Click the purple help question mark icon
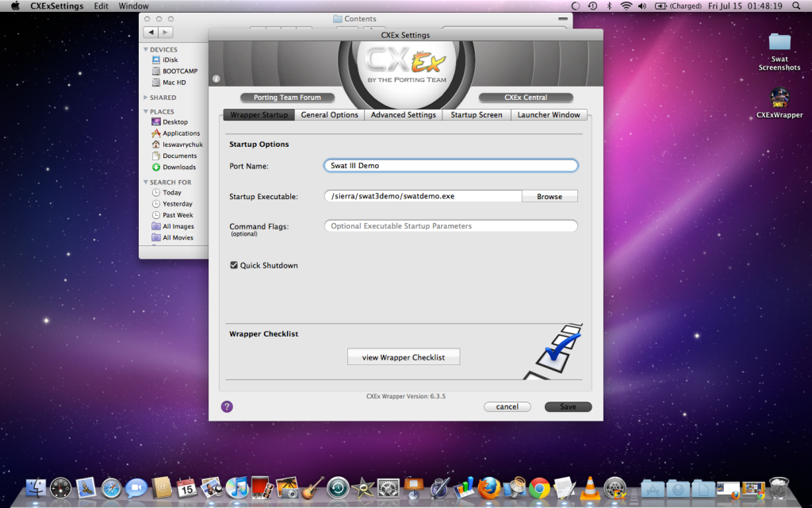Image resolution: width=812 pixels, height=508 pixels. click(x=227, y=406)
